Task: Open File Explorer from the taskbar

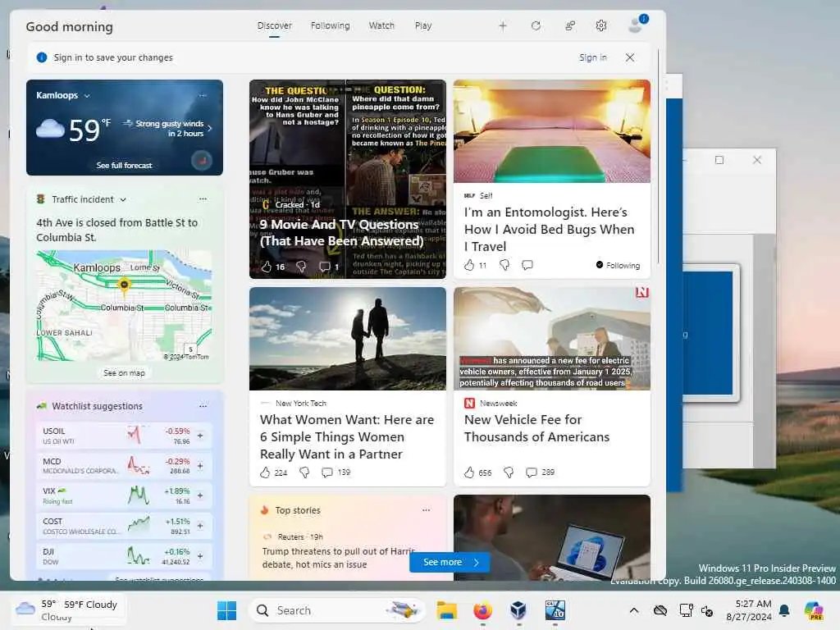Action: coord(447,610)
